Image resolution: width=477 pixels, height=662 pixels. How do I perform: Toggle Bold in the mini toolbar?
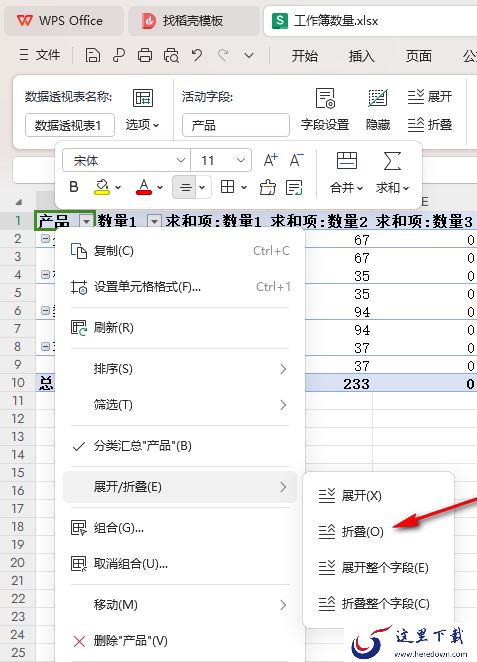coord(74,187)
